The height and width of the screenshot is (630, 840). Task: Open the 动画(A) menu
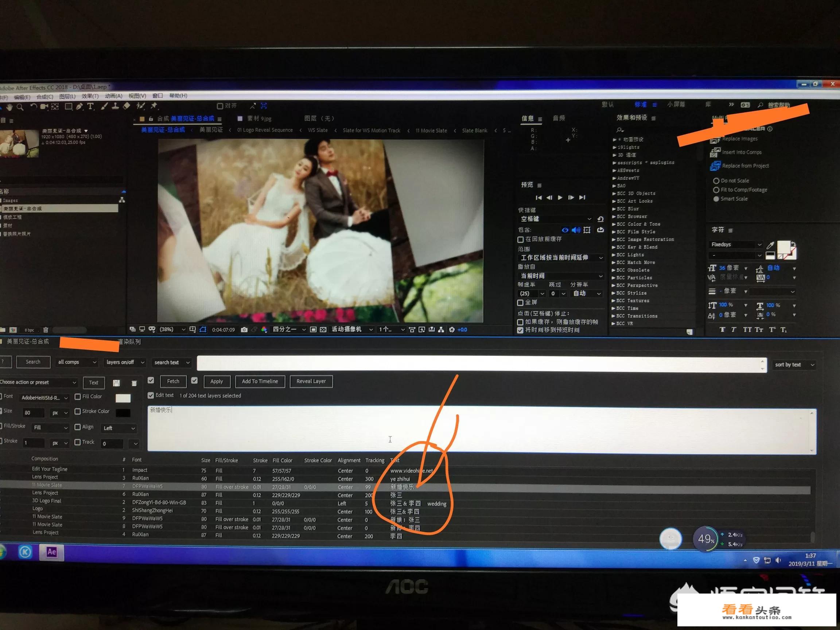tap(113, 96)
